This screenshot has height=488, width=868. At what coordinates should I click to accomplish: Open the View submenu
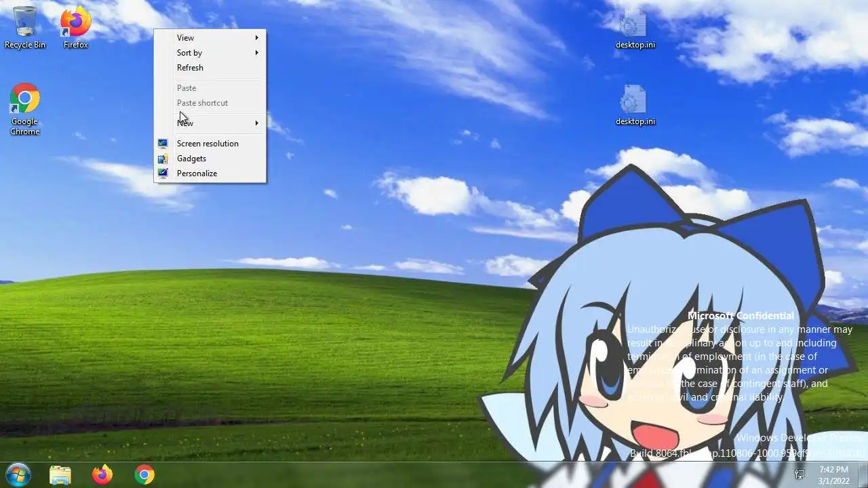click(210, 38)
